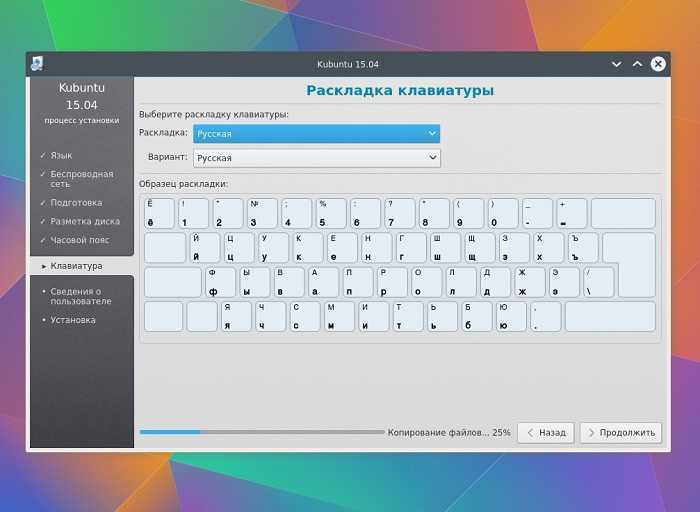Image resolution: width=700 pixels, height=512 pixels.
Task: Click the Т key in the layout sample
Action: (x=408, y=316)
